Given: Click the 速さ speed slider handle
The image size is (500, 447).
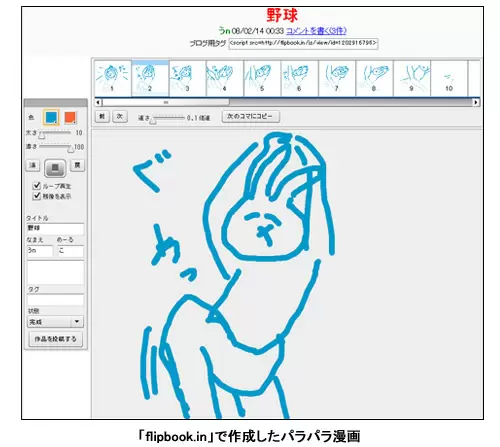Looking at the screenshot, I should coord(153,120).
